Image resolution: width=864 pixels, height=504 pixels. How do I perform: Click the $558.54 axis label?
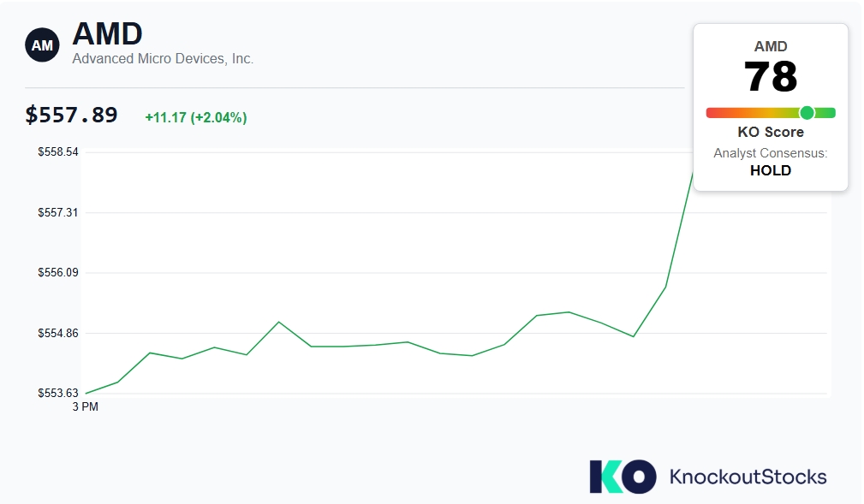tap(58, 152)
